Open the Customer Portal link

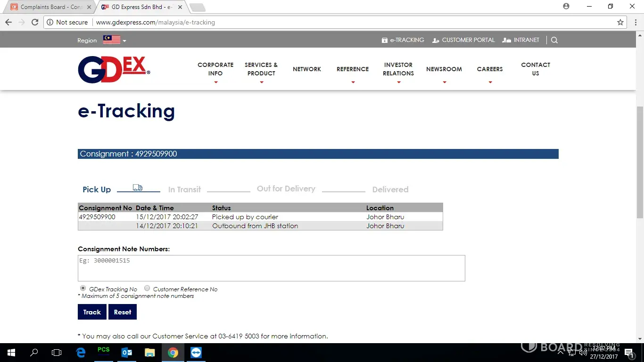(463, 40)
